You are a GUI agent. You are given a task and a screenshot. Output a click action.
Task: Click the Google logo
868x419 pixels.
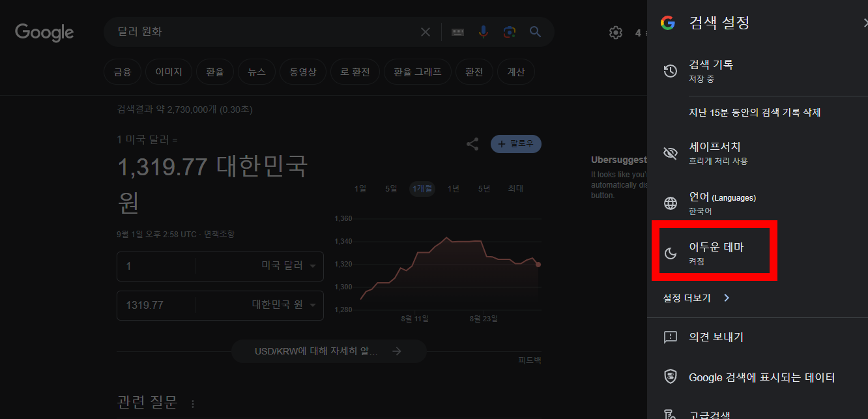click(x=44, y=33)
